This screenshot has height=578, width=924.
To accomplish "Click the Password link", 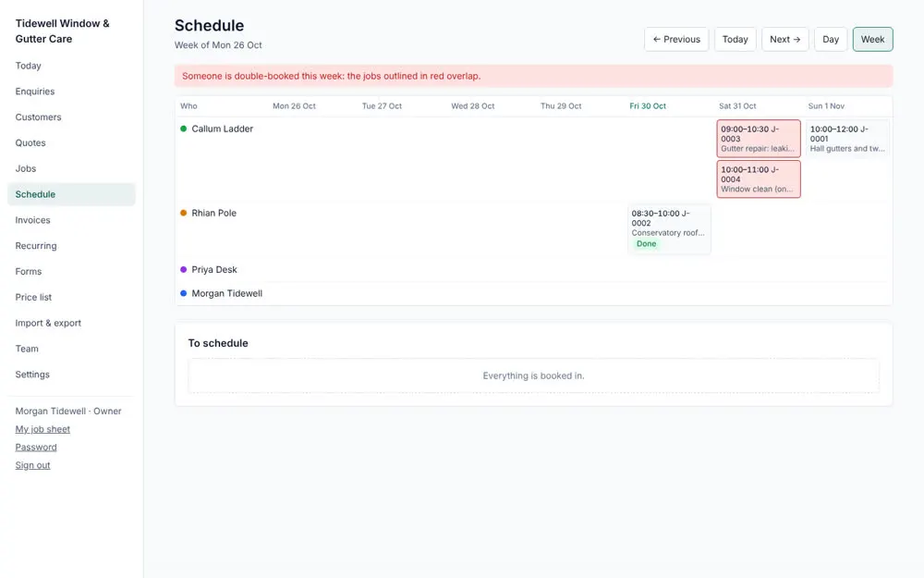I will click(x=36, y=447).
